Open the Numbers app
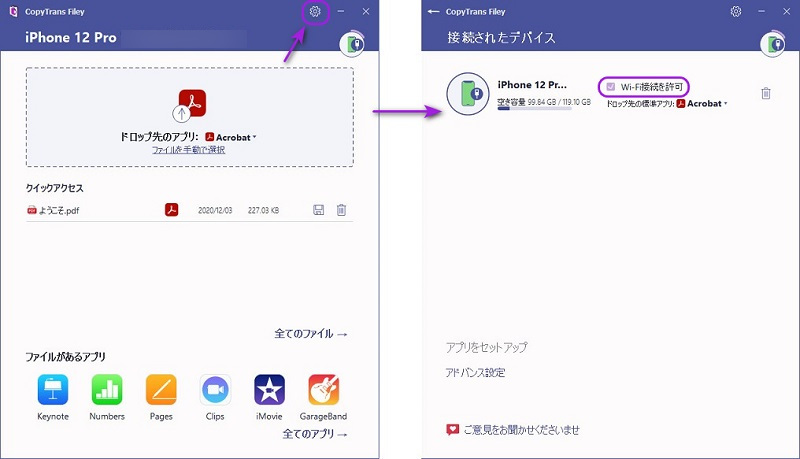This screenshot has width=800, height=459. pos(107,390)
